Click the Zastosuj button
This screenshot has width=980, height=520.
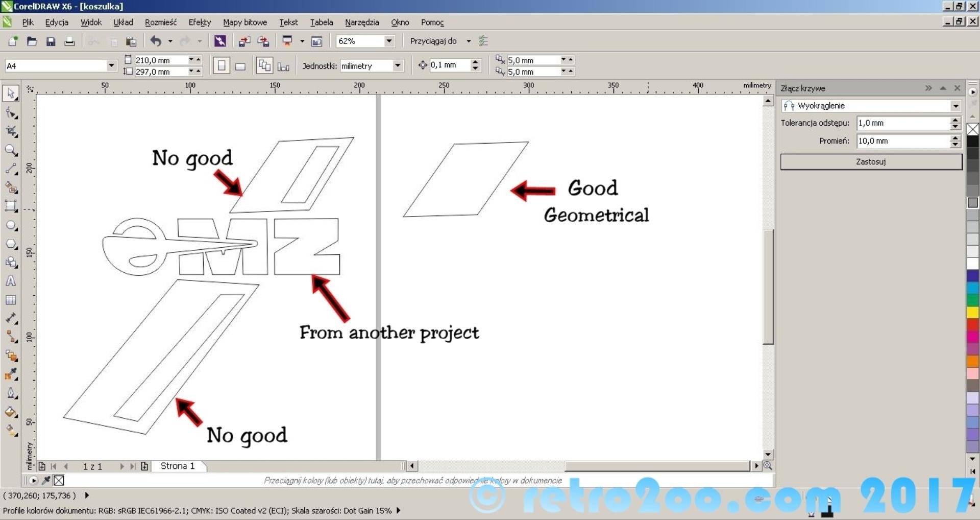(x=871, y=161)
